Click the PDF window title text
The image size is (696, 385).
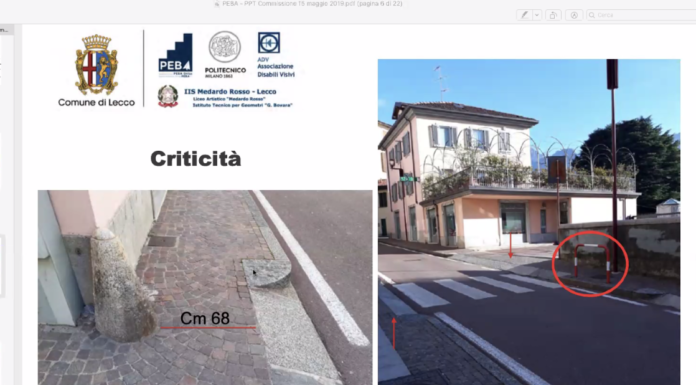point(312,4)
